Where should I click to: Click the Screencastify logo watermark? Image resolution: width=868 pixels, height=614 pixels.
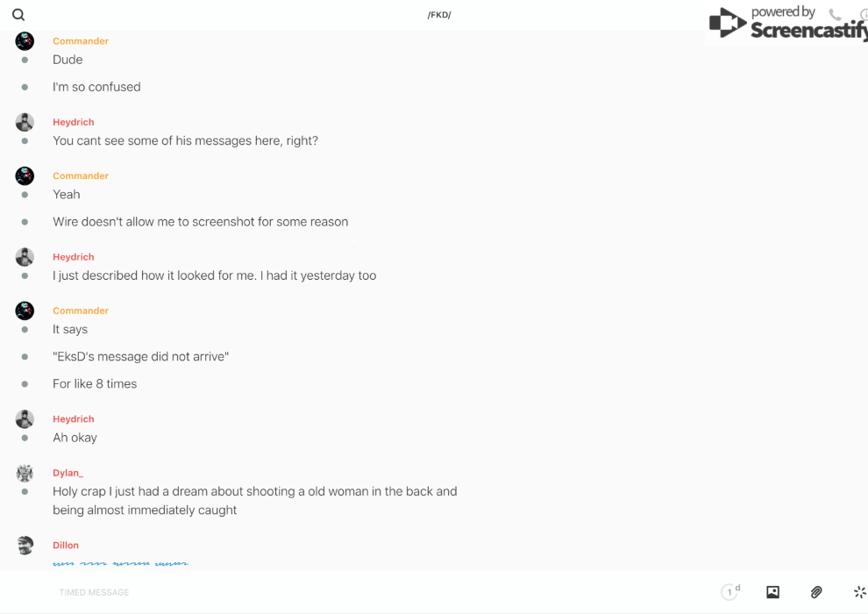[x=787, y=25]
